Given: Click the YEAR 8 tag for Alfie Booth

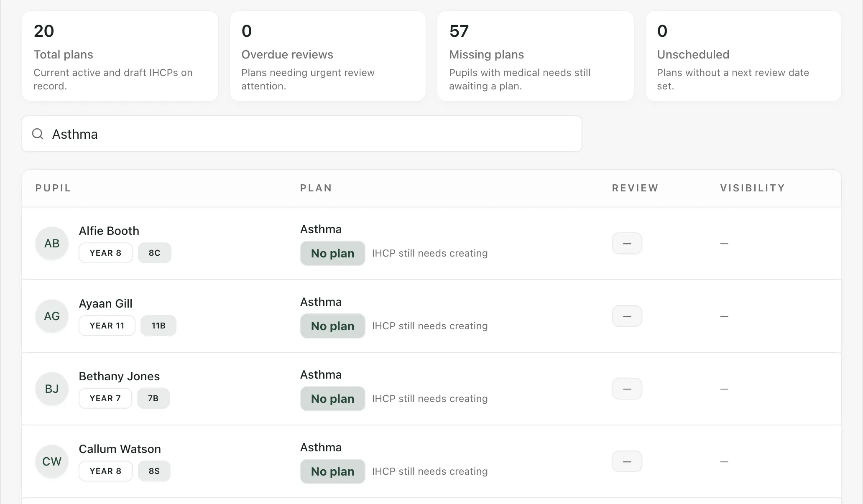Looking at the screenshot, I should (x=106, y=253).
